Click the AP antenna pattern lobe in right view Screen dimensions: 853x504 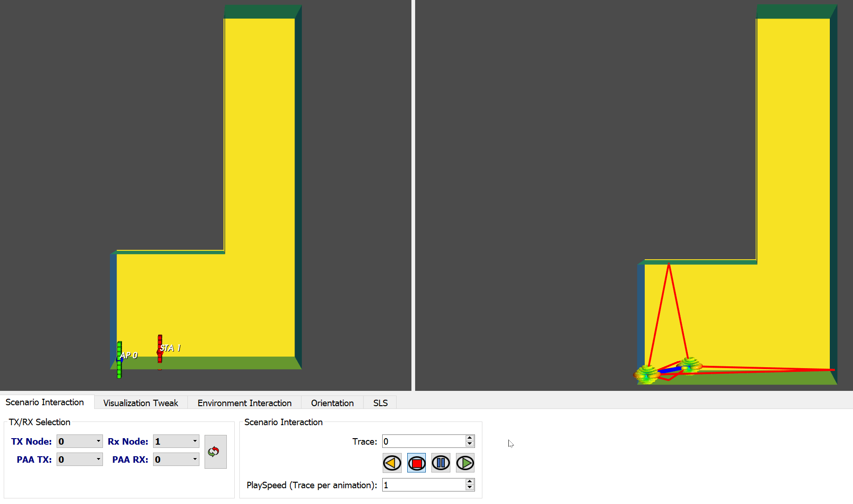coord(647,374)
